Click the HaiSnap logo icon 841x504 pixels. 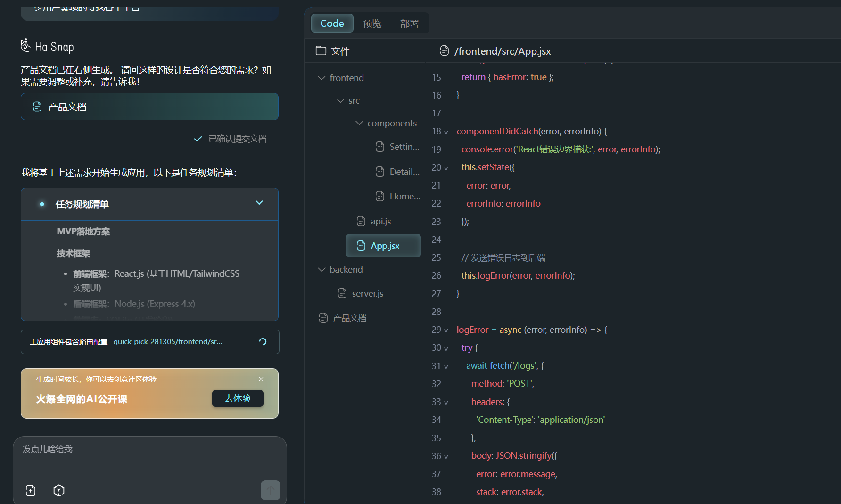coord(25,45)
